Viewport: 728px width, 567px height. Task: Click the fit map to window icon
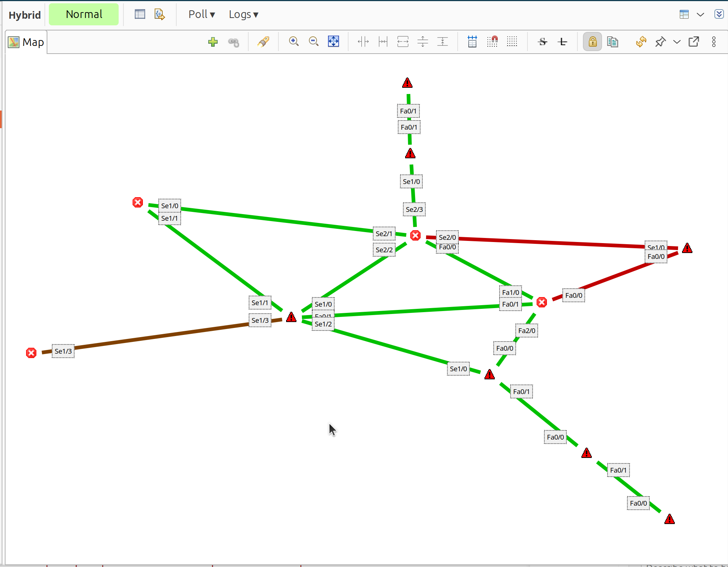click(x=333, y=41)
